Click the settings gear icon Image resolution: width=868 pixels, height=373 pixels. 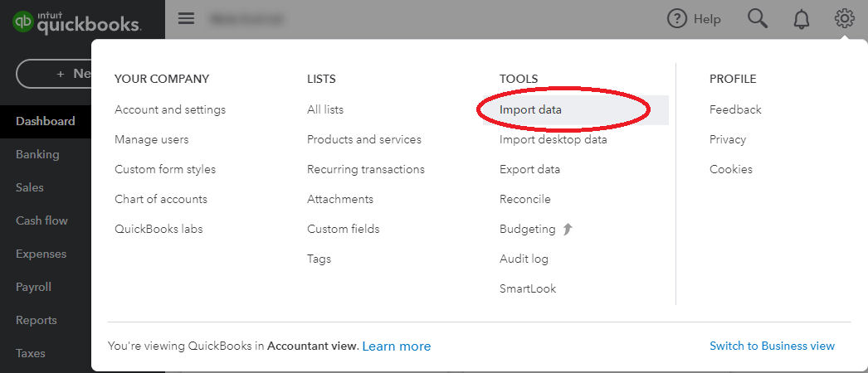844,19
